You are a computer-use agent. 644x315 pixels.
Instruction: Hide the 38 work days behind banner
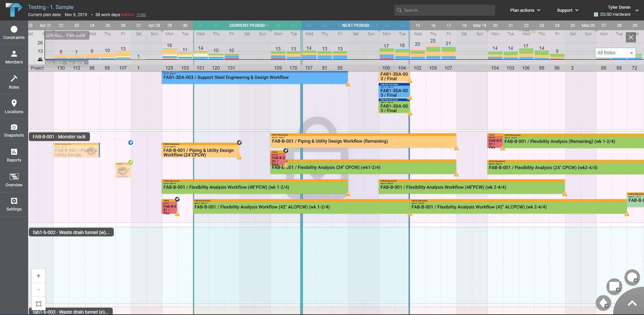click(141, 14)
